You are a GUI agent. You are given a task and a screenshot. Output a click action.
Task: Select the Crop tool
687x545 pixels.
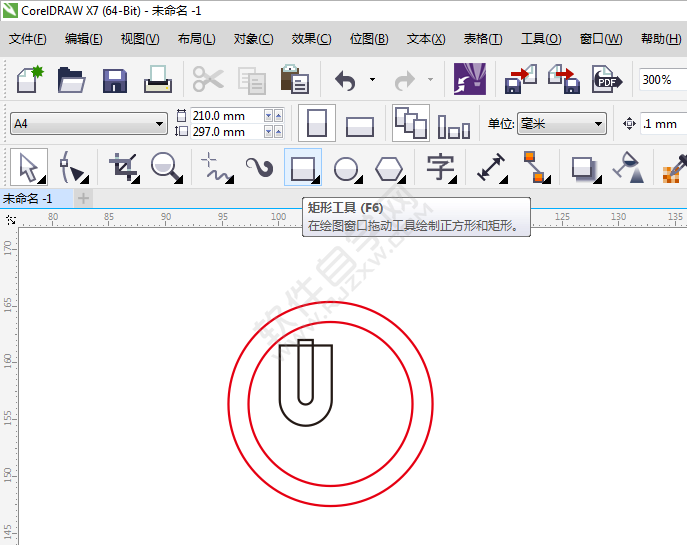tap(124, 167)
